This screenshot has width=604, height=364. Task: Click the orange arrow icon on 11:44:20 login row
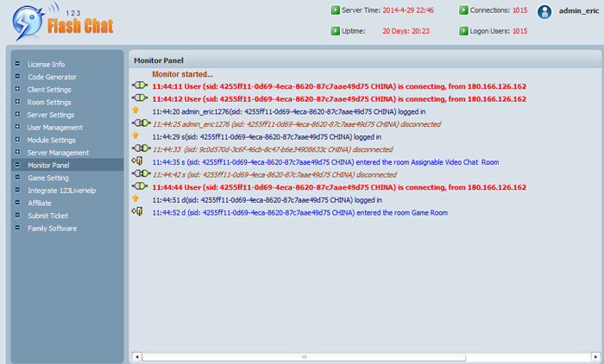click(135, 110)
